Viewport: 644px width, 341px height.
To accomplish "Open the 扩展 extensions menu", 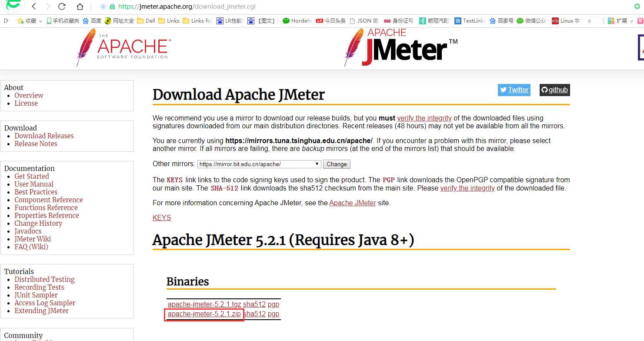I will pos(621,20).
